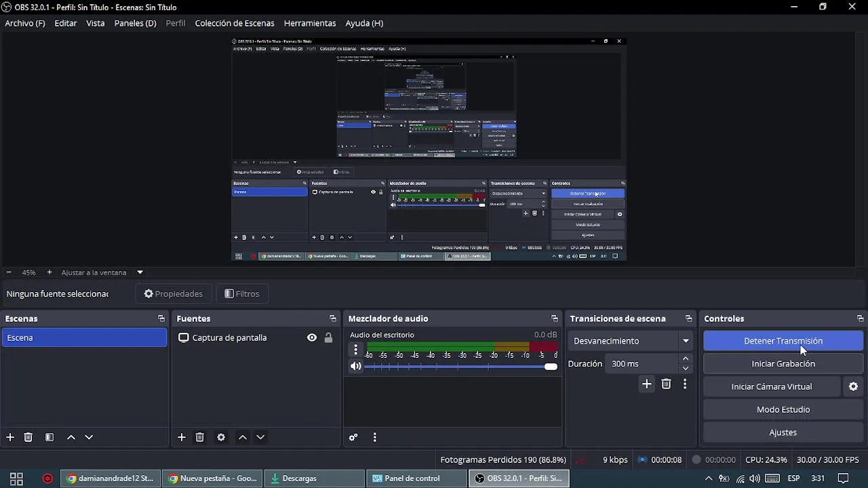Toggle lock on Captura de pantalla

[x=328, y=338]
